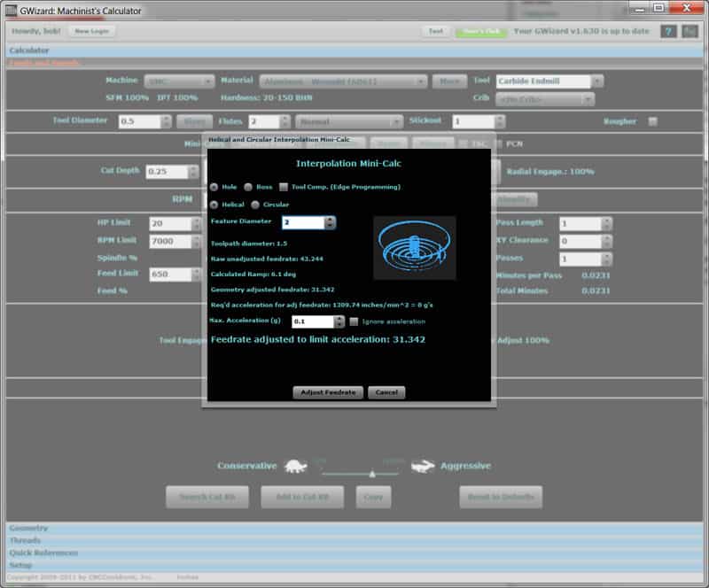
Task: Maximize the GWizard window
Action: [x=658, y=8]
